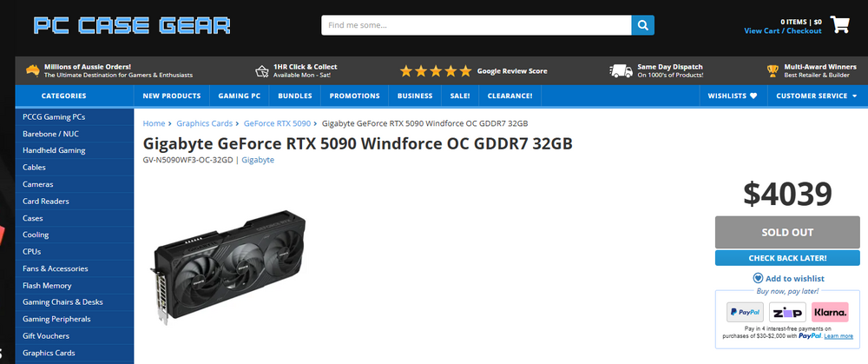Image resolution: width=868 pixels, height=364 pixels.
Task: Click the PayPal payment icon
Action: tap(744, 312)
